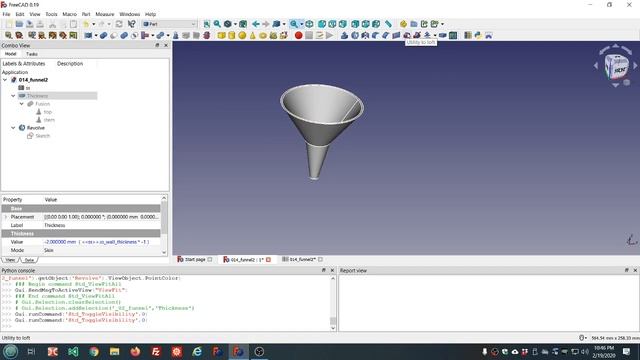Switch to the isometric view icon
This screenshot has width=640, height=360.
coord(309,24)
